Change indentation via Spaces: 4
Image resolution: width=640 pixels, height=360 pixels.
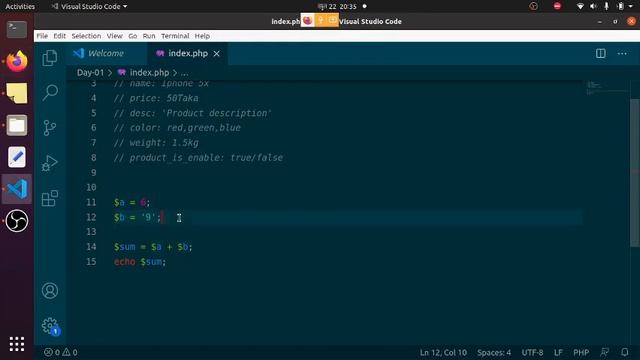coord(494,352)
